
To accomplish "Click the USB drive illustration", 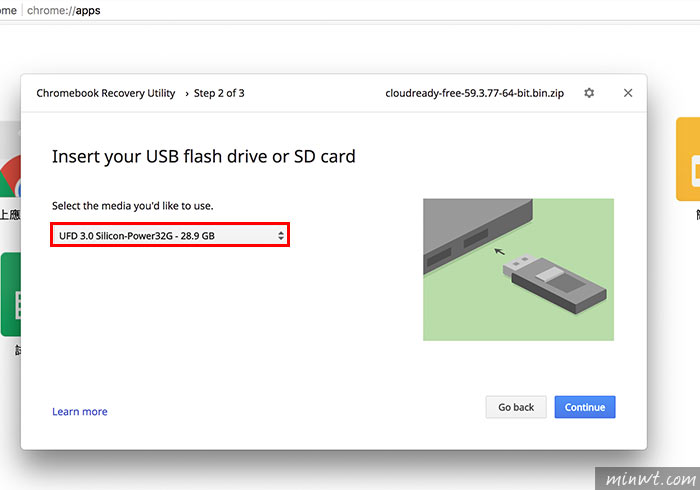I will (518, 270).
